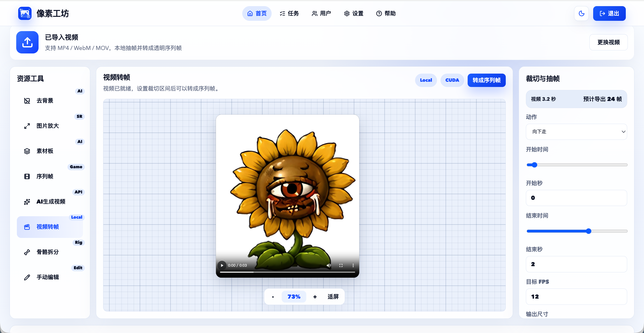This screenshot has height=333, width=644.
Task: Open the 设置 settings tab
Action: [x=354, y=14]
